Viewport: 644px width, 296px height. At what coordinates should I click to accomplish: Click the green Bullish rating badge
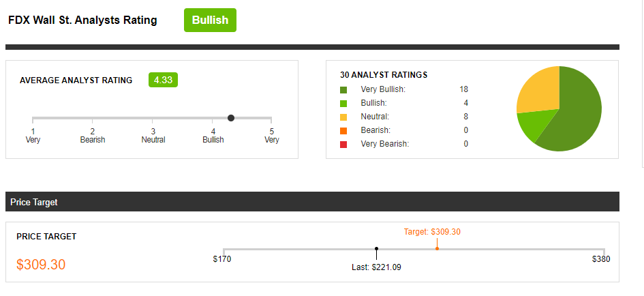pyautogui.click(x=210, y=20)
